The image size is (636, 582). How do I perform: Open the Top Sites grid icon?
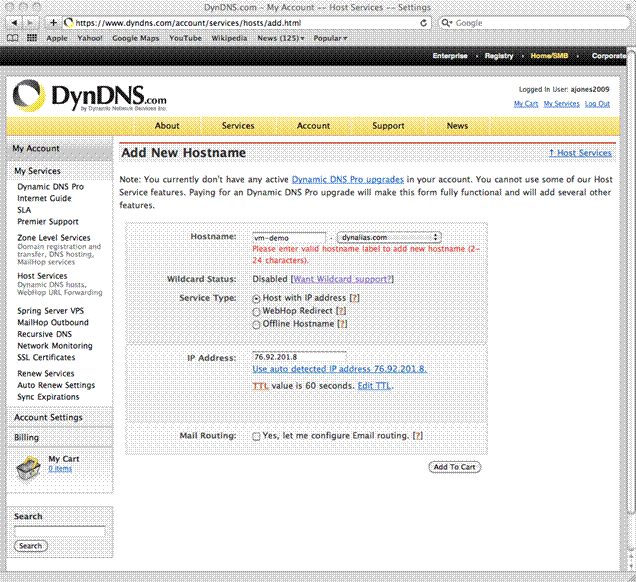point(32,38)
